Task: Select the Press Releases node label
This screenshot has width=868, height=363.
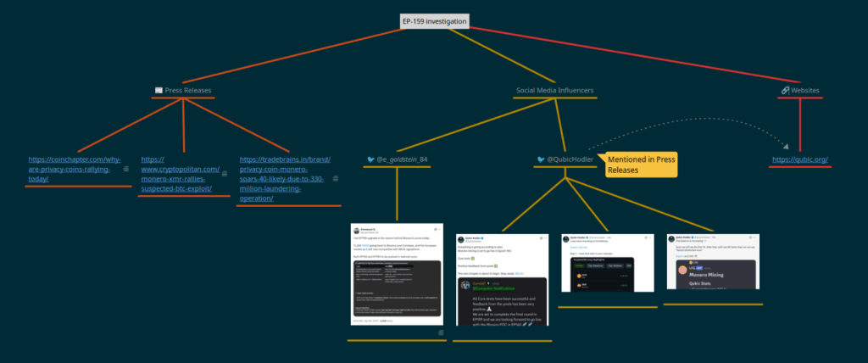Action: (187, 90)
